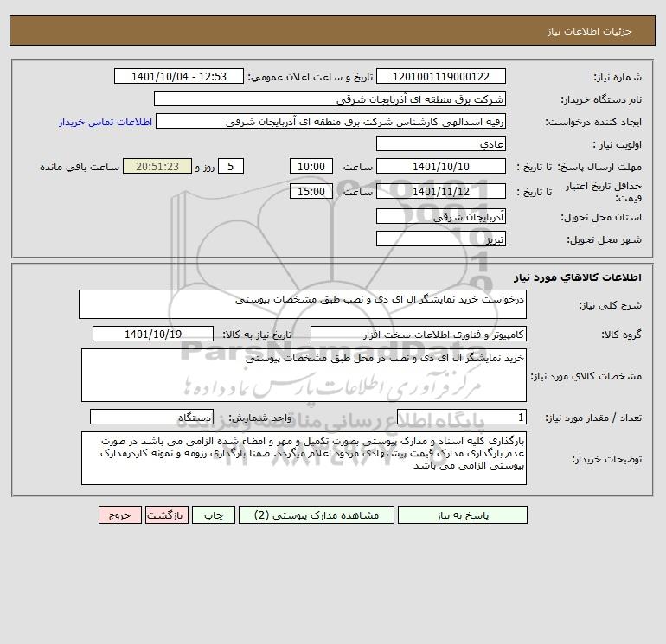Screen dimensions: 666x644
Task: Click delivery province field آذربایجان شرقی
Action: (x=441, y=216)
